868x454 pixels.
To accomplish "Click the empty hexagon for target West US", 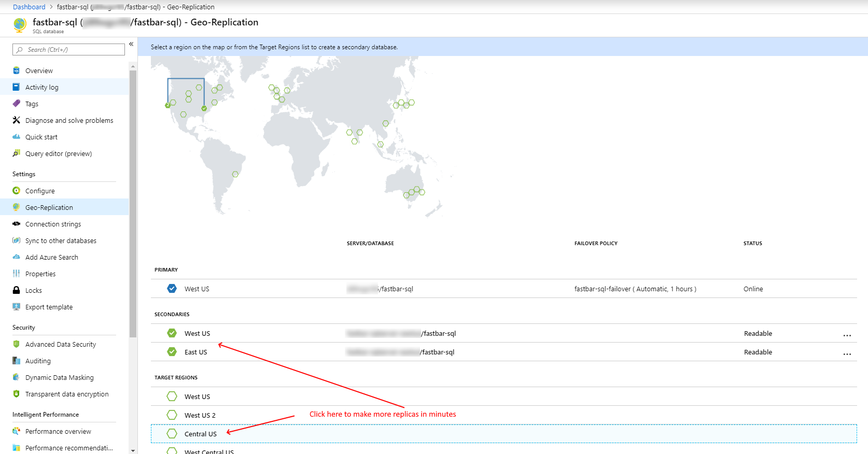I will 172,396.
